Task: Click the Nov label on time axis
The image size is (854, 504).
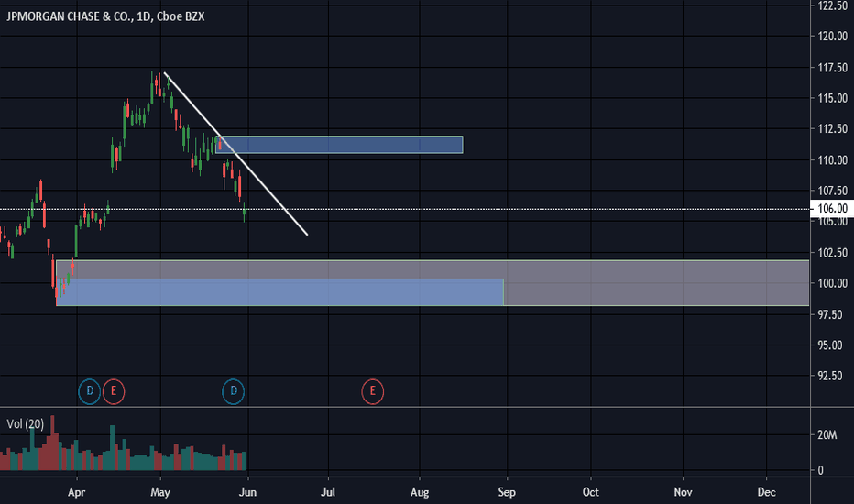Action: click(x=683, y=492)
